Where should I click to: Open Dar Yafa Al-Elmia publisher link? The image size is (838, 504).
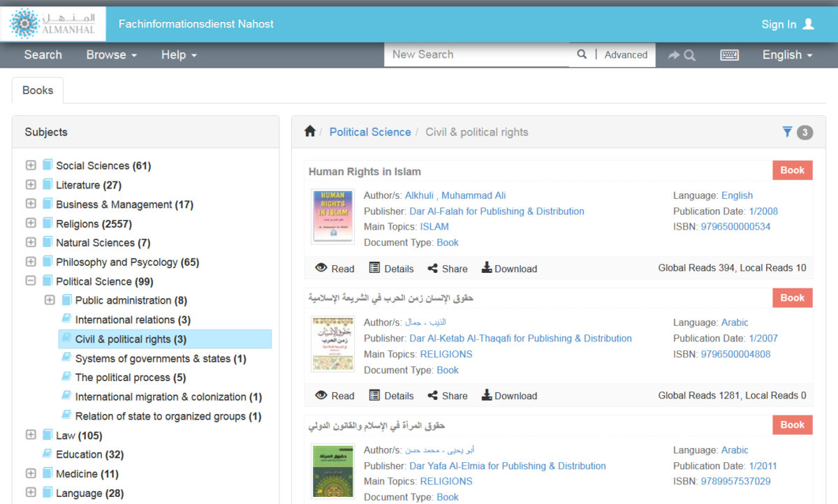(508, 466)
